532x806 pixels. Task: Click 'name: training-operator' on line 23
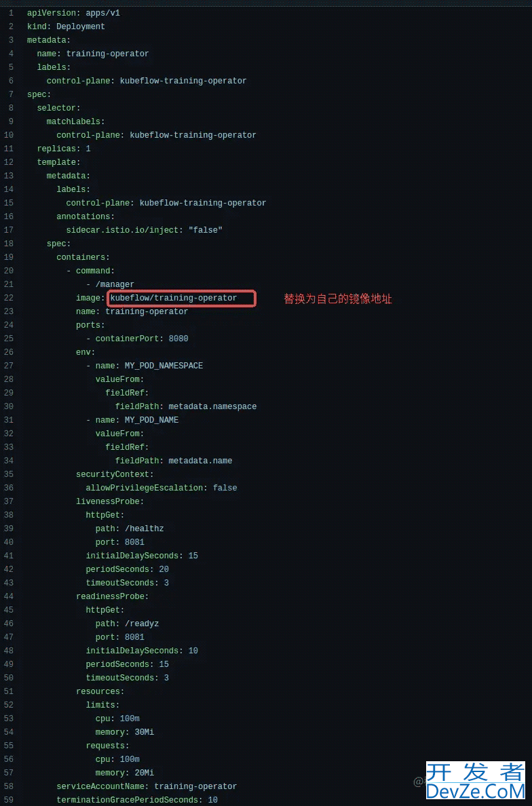click(x=132, y=311)
